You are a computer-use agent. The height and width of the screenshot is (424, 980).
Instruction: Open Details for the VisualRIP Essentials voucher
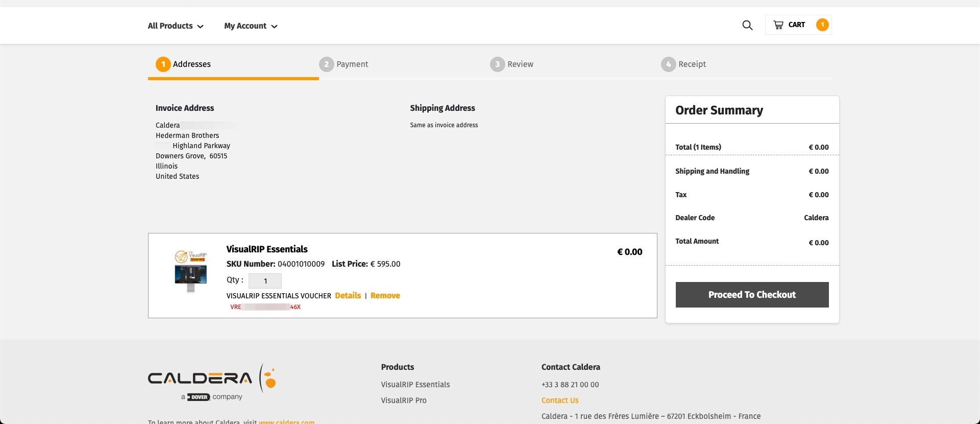pyautogui.click(x=348, y=296)
